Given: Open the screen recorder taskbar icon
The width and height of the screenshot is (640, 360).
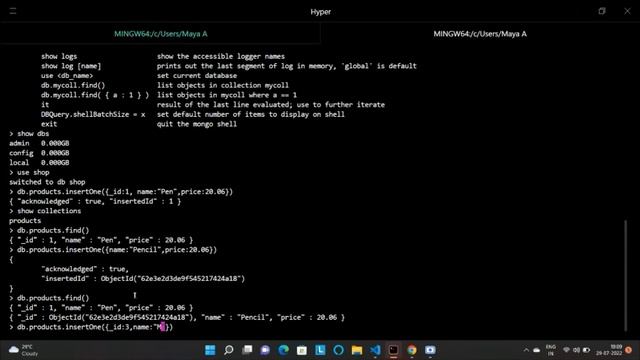Looking at the screenshot, I should click(430, 350).
